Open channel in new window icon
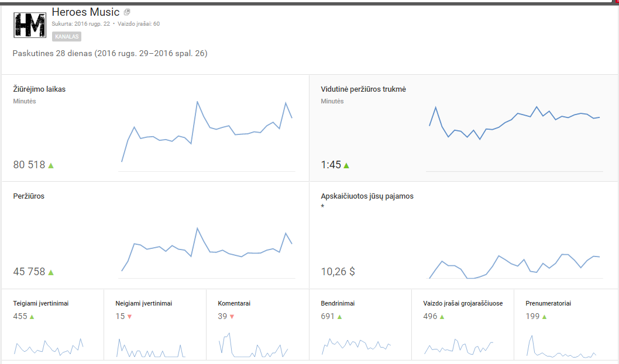Screen dimensions: 619x364 (127, 12)
